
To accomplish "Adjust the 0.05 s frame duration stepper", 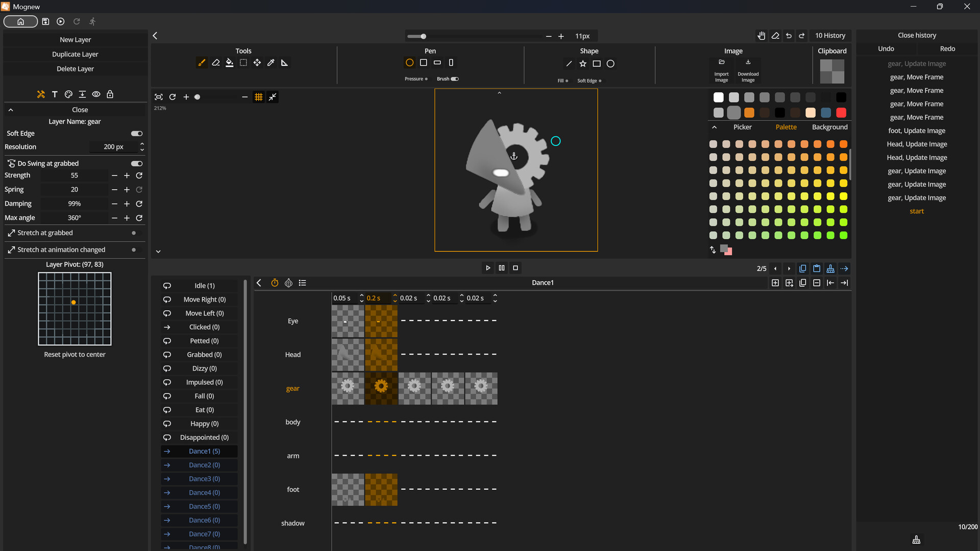I will point(361,298).
